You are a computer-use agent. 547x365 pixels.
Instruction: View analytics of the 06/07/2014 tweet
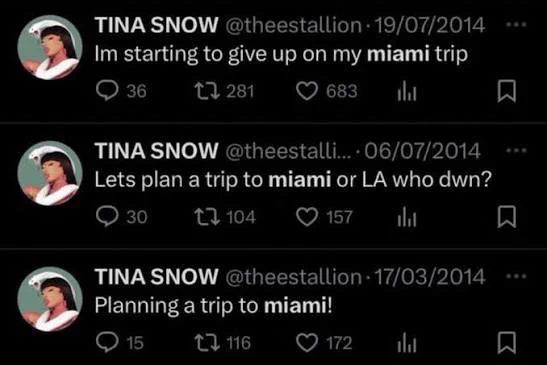[407, 217]
